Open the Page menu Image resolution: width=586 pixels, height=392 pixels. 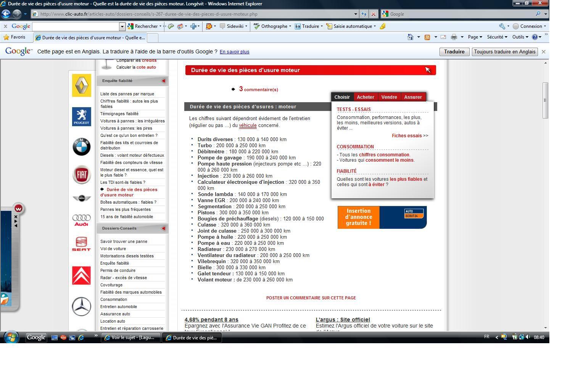pos(475,37)
